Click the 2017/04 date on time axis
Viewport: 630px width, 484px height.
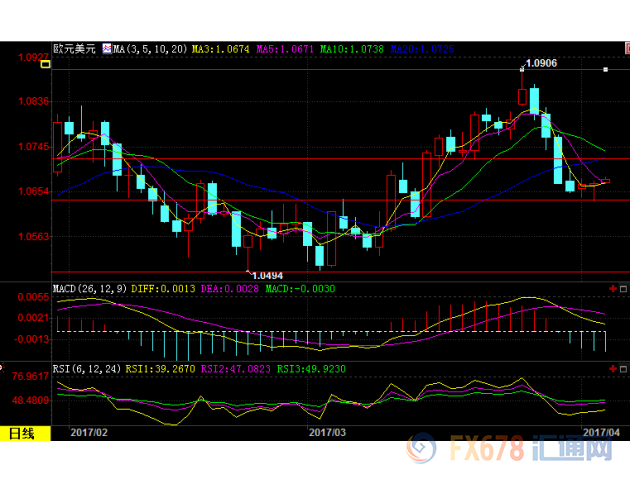point(601,432)
